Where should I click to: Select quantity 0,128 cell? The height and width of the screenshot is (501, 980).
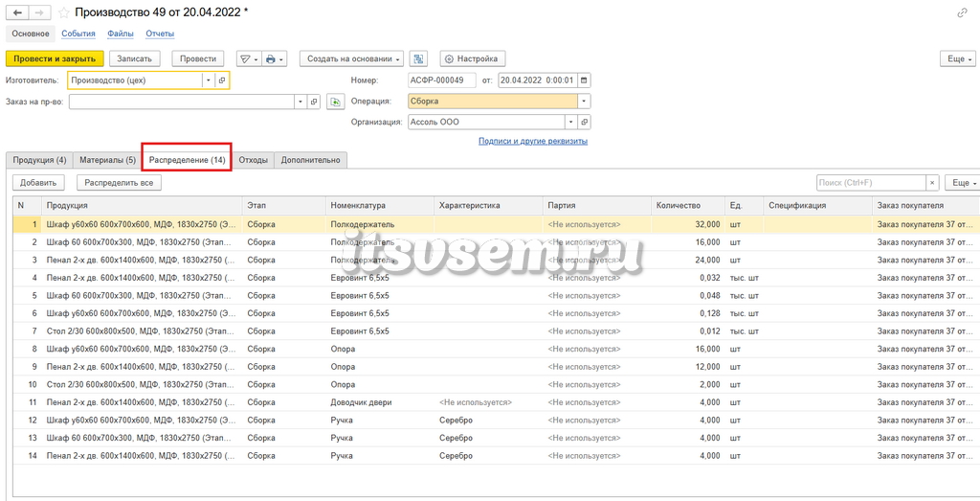pos(687,313)
